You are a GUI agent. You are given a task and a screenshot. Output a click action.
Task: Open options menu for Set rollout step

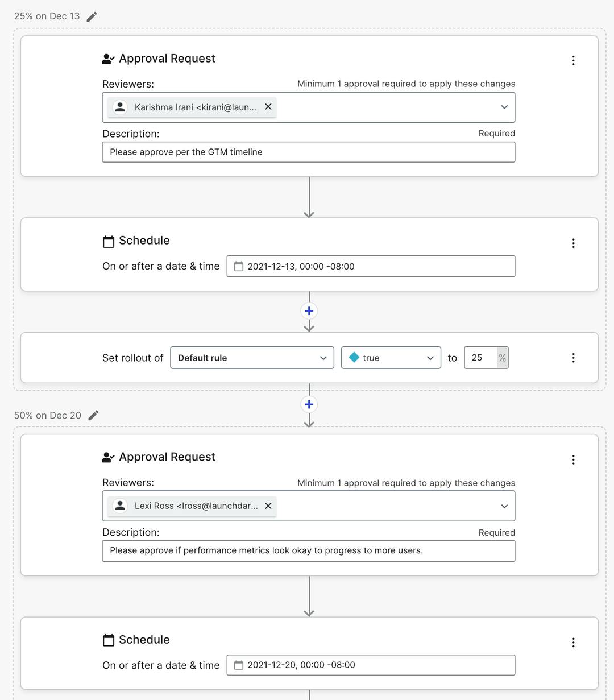click(573, 358)
